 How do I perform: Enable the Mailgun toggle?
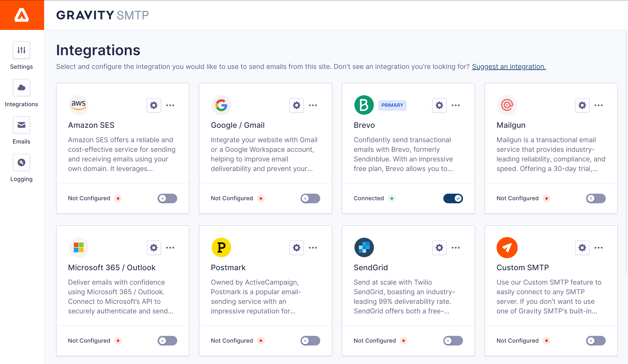[x=596, y=198]
